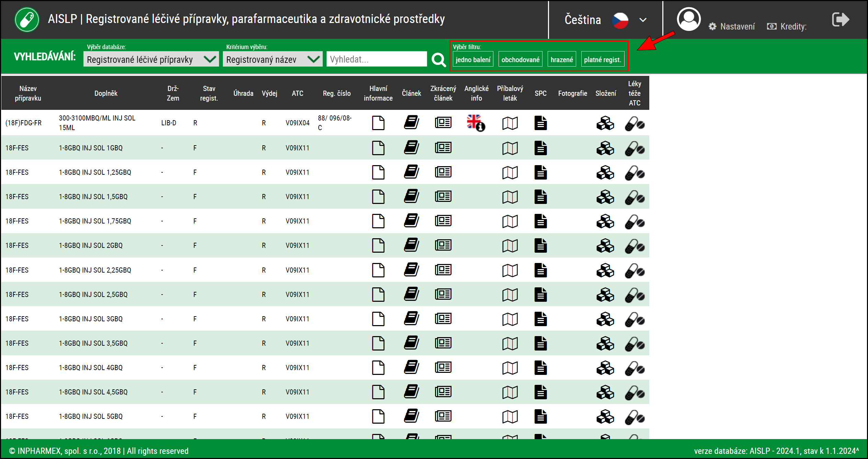
Task: Click inside the Vyhledat search field
Action: pos(377,59)
